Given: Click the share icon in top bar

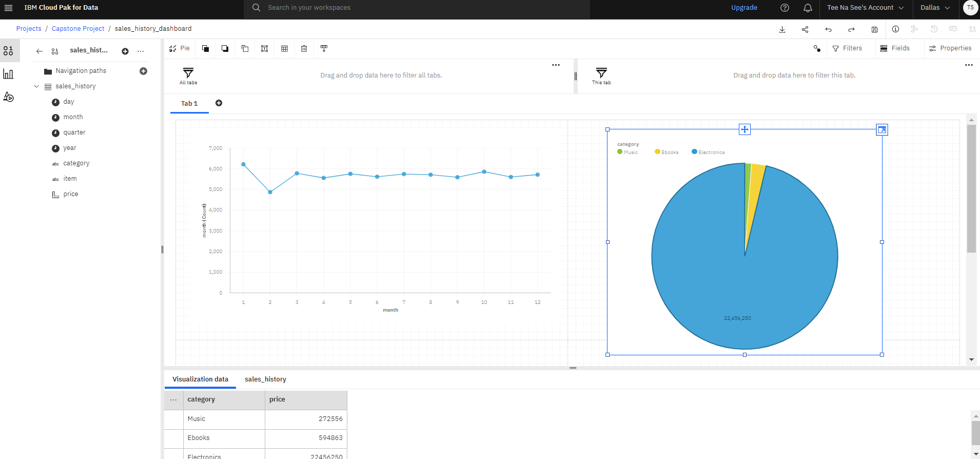Looking at the screenshot, I should point(805,29).
